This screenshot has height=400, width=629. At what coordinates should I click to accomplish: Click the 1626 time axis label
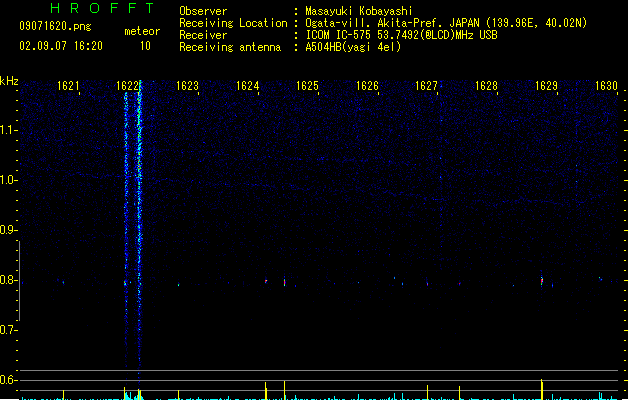coord(367,86)
